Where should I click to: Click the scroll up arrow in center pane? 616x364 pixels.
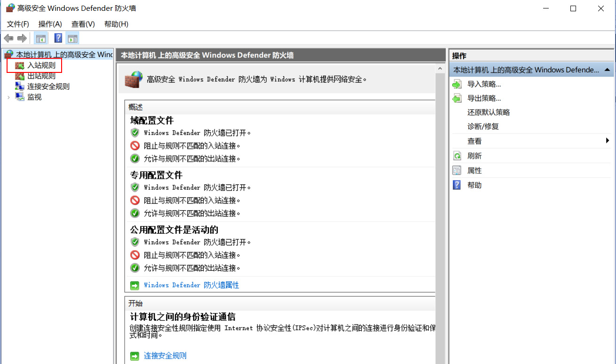(440, 69)
